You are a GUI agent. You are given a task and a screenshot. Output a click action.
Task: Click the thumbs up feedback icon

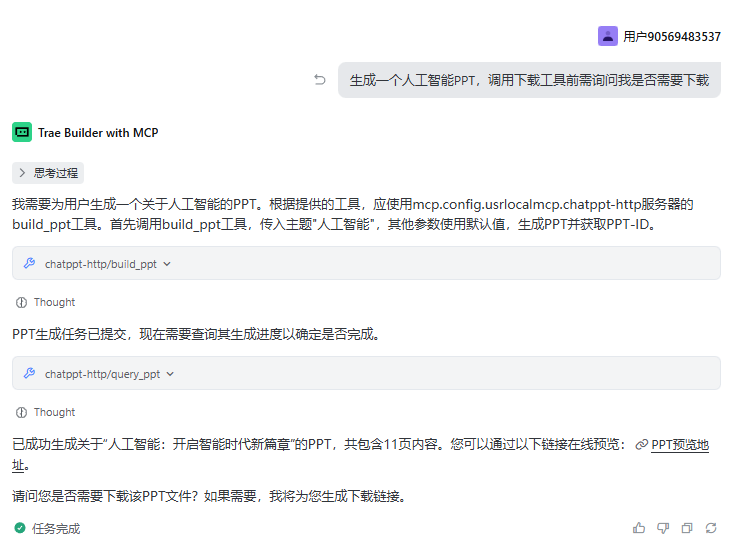click(639, 528)
